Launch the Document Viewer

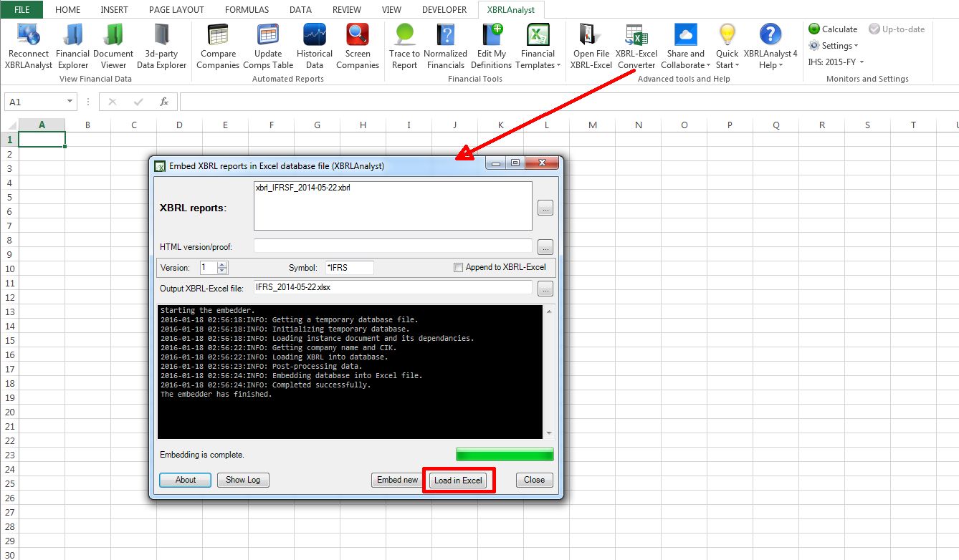[113, 46]
